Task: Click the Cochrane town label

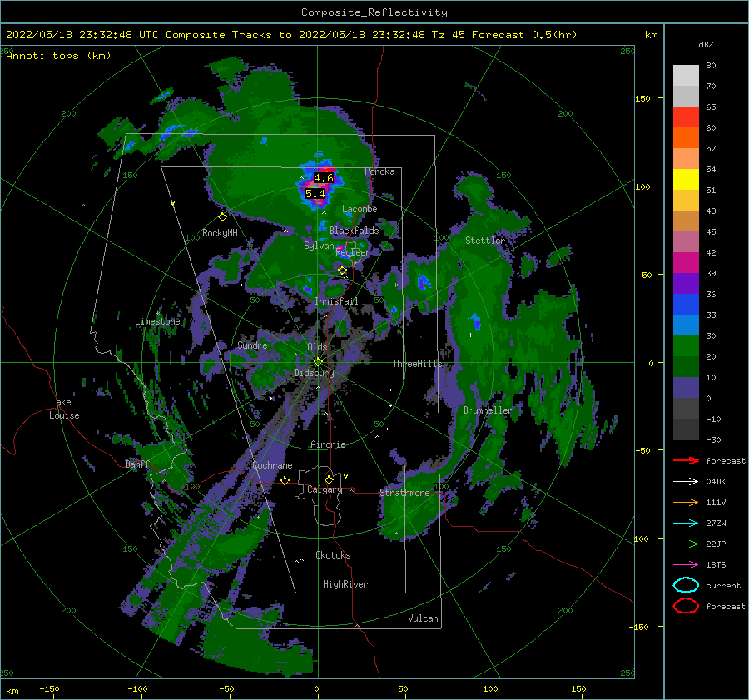Action: (272, 465)
